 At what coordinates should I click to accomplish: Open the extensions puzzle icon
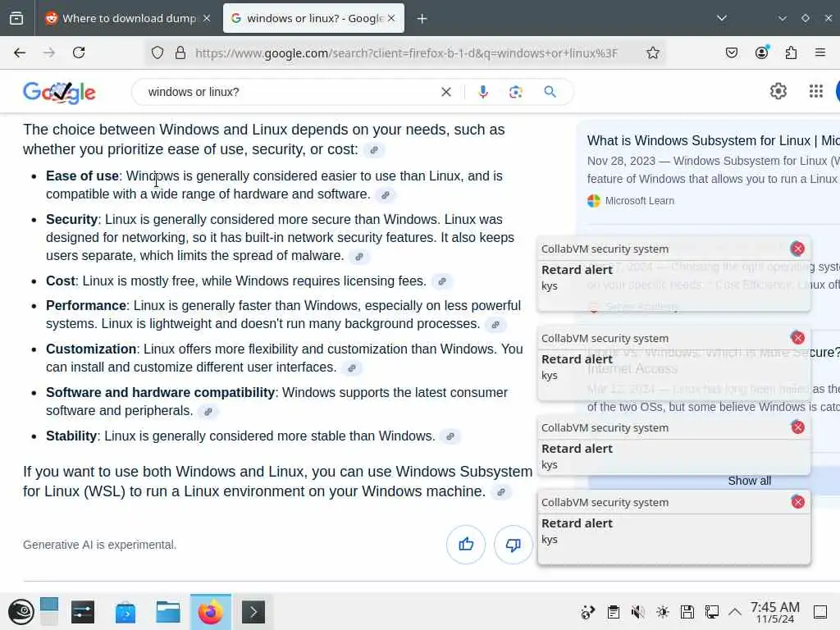point(791,52)
